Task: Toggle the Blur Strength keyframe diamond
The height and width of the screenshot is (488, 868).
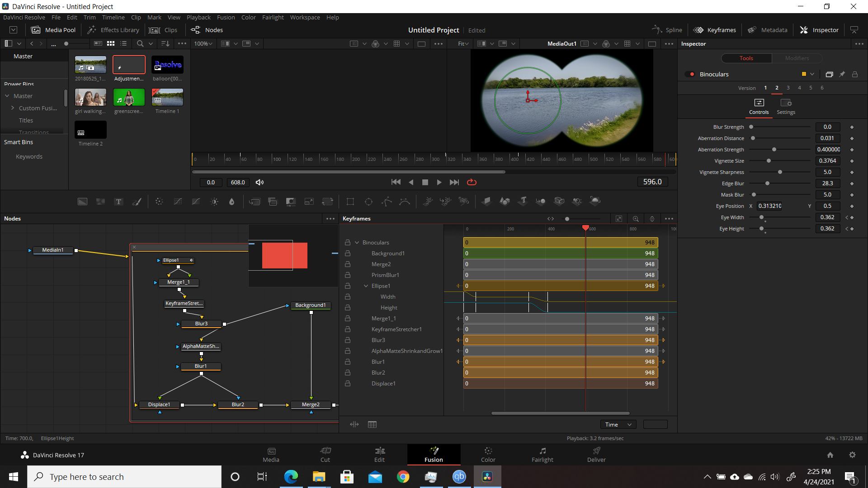Action: [852, 127]
